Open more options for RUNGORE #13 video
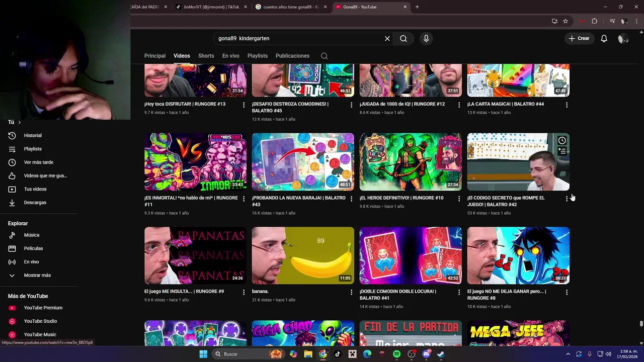 (244, 105)
